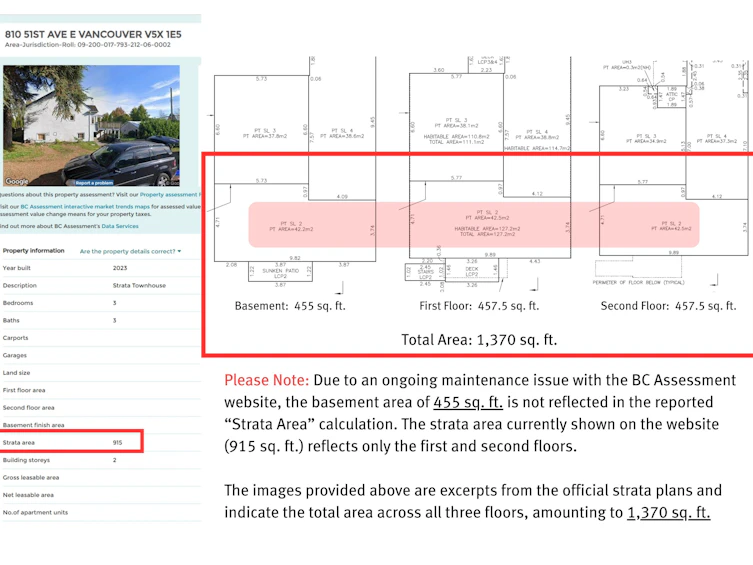Click the pink highlighted PT SL 2 band
Viewport: 753px width, 565px height.
click(x=474, y=225)
